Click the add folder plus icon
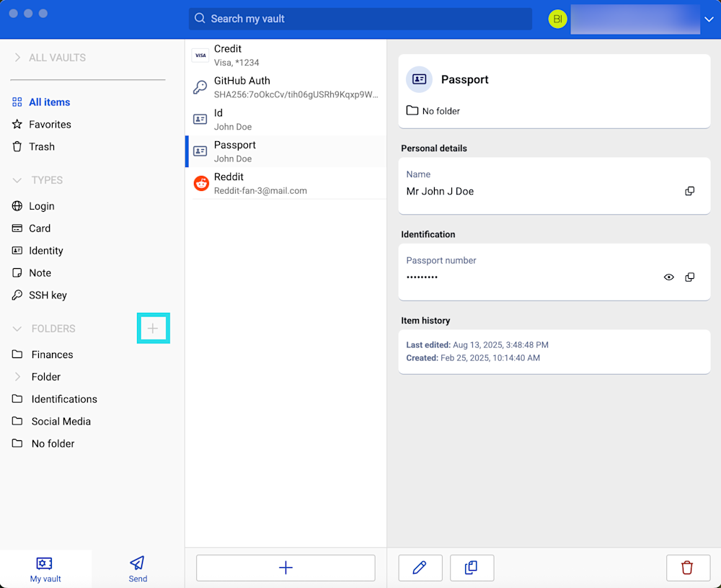 [x=153, y=329]
